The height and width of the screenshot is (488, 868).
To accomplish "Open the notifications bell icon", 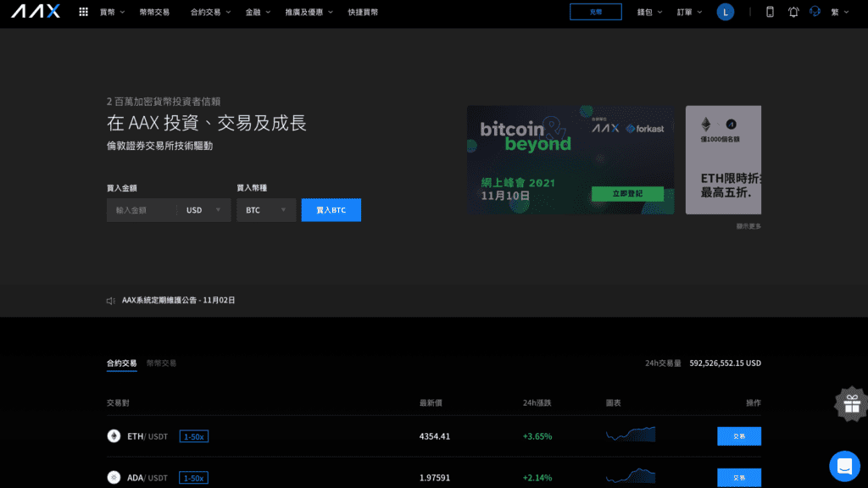I will [x=793, y=12].
